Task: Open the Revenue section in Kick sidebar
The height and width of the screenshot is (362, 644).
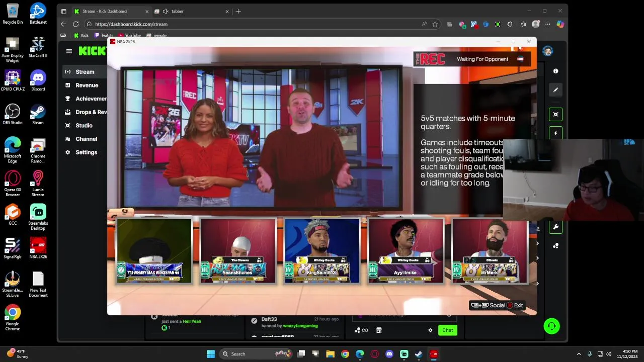Action: (x=87, y=85)
